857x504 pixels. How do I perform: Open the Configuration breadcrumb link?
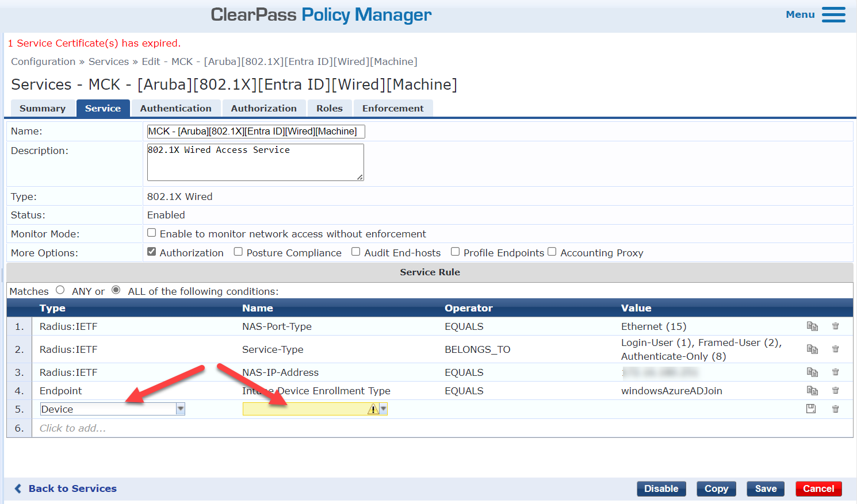point(43,61)
